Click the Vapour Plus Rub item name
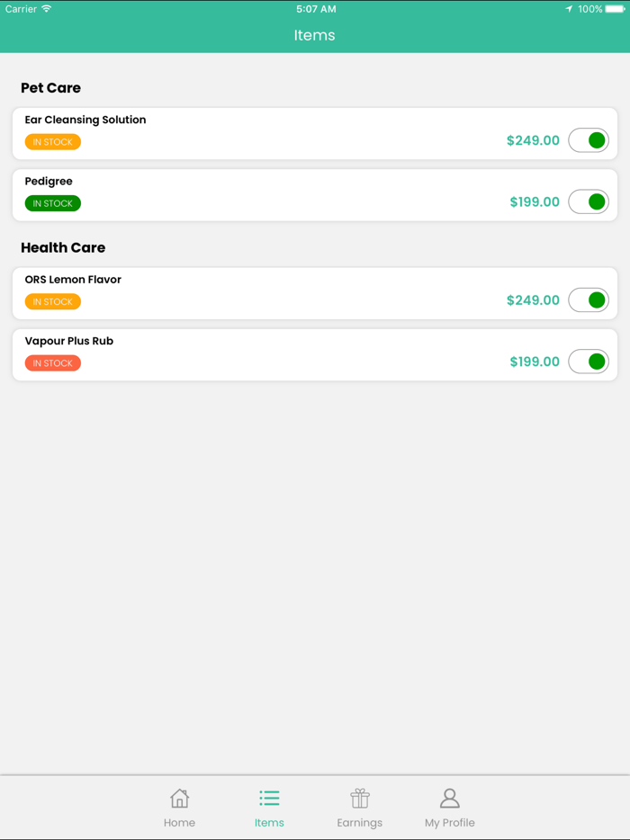The width and height of the screenshot is (630, 840). (x=69, y=341)
